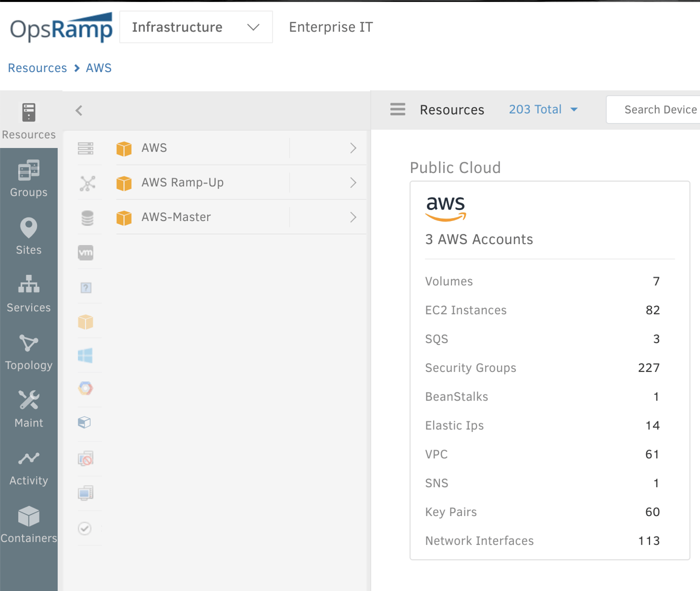Click the VM resource filter icon
Screen dimensions: 700x591
pos(85,252)
